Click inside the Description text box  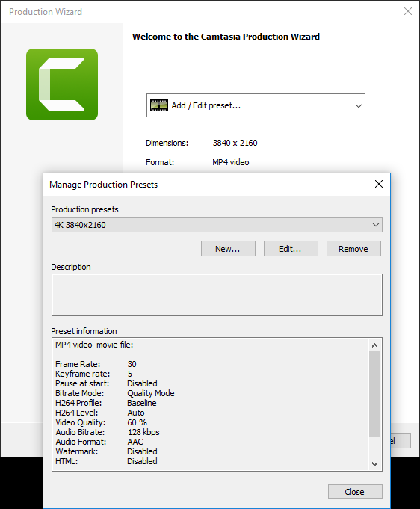[x=217, y=294]
